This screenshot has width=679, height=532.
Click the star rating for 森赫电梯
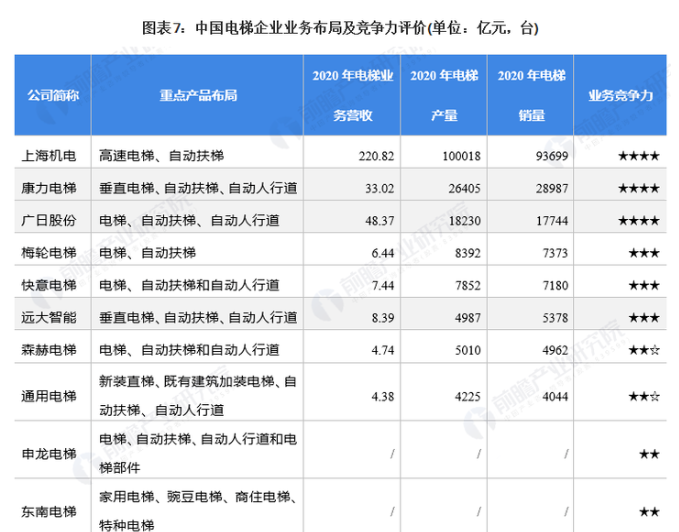644,350
